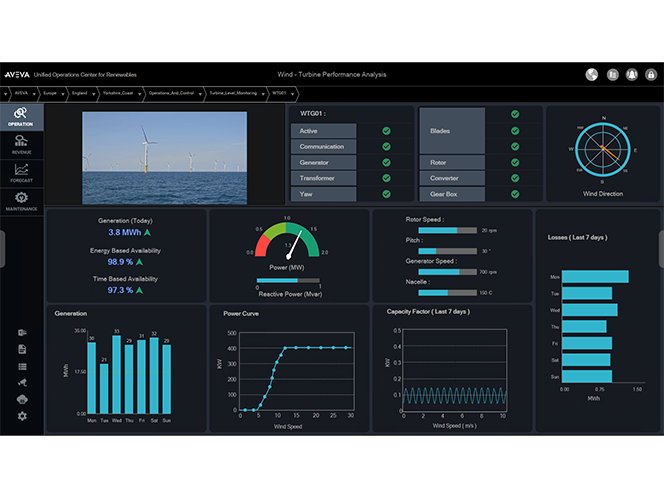Click the green check next to Active
Screen dimensions: 664x498
(x=385, y=130)
